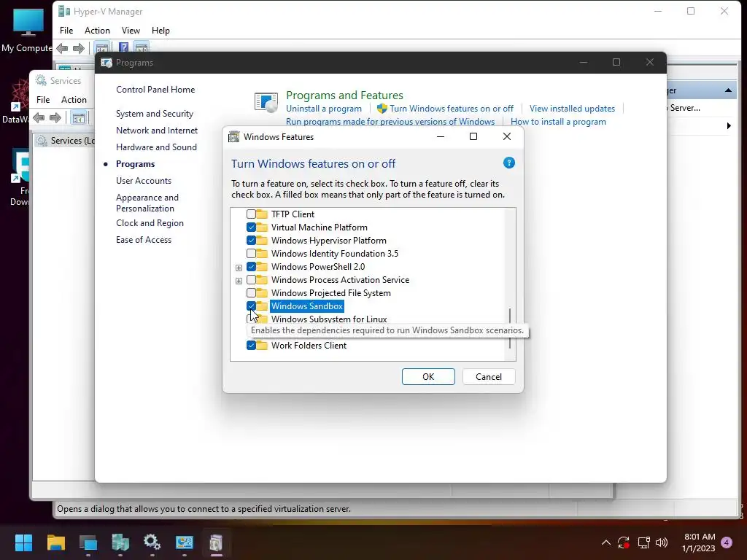The height and width of the screenshot is (560, 747).
Task: Open Appearance and Personalization category
Action: tap(147, 203)
